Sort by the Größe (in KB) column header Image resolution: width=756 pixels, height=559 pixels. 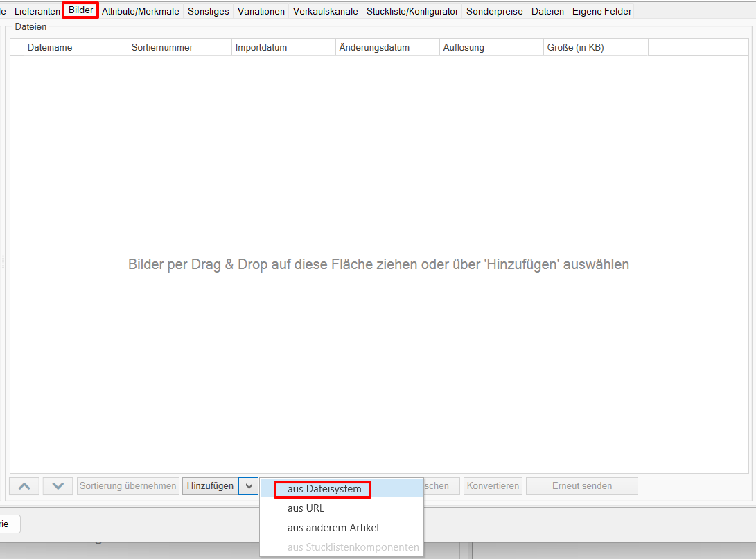(596, 47)
